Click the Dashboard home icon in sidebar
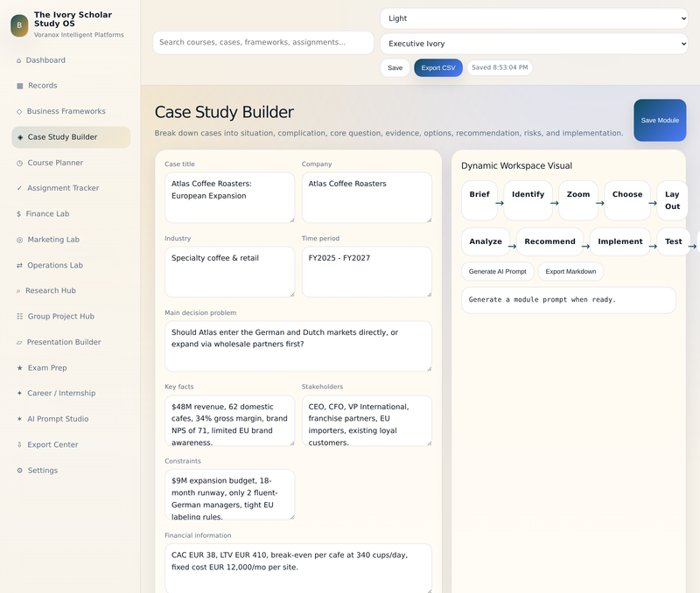This screenshot has width=700, height=593. coord(18,60)
